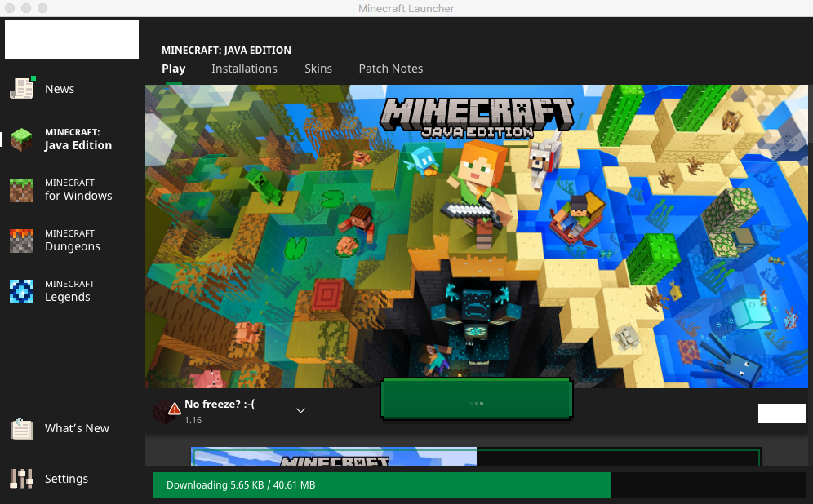Open Minecraft Dungeons via its icon
The width and height of the screenshot is (813, 504).
click(22, 241)
